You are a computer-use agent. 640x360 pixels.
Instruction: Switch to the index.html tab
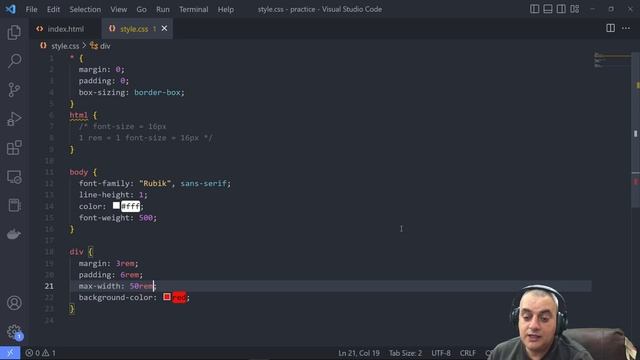point(65,29)
